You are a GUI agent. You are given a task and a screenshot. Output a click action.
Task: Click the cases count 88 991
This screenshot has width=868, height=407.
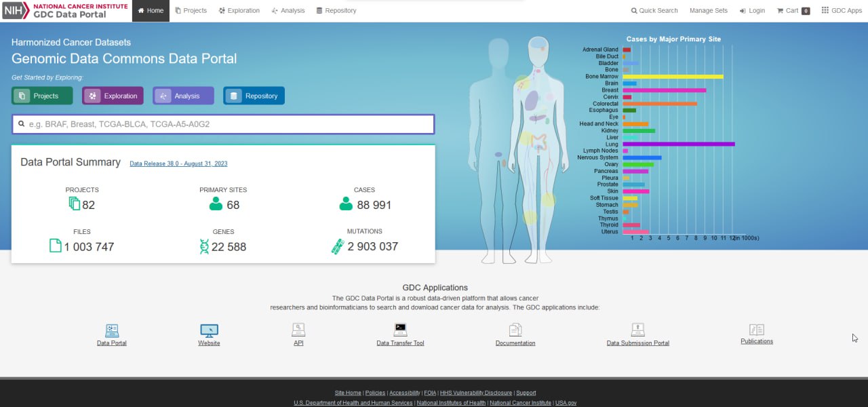click(374, 205)
